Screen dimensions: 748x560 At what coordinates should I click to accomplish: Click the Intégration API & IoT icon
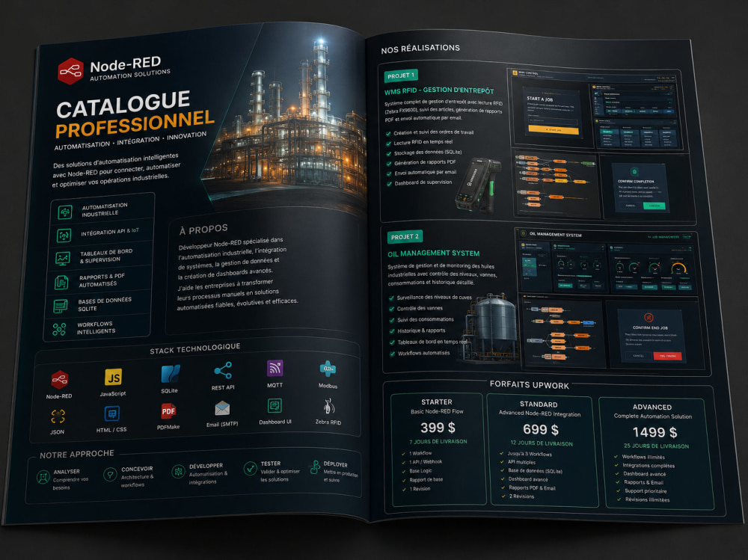(x=64, y=235)
